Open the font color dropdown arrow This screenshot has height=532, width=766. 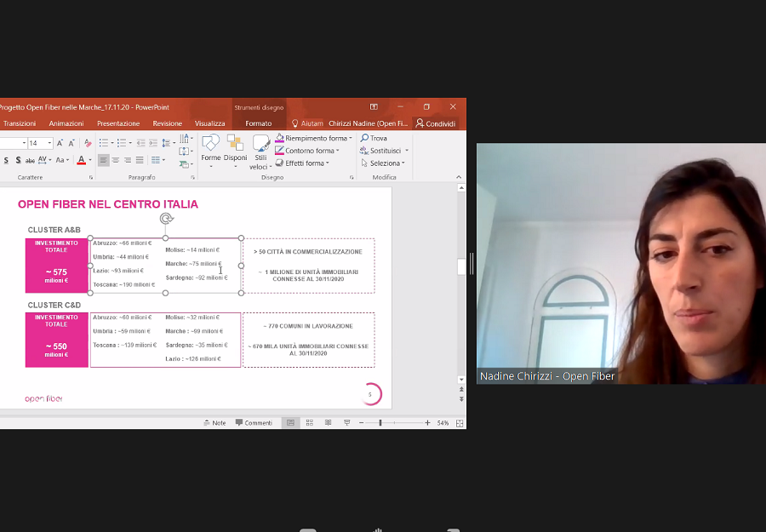(x=90, y=160)
